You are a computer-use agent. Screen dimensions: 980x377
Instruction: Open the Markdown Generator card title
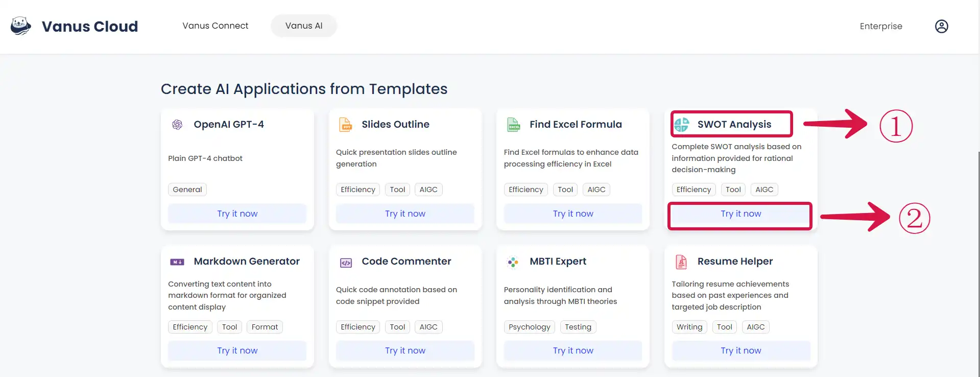coord(247,261)
